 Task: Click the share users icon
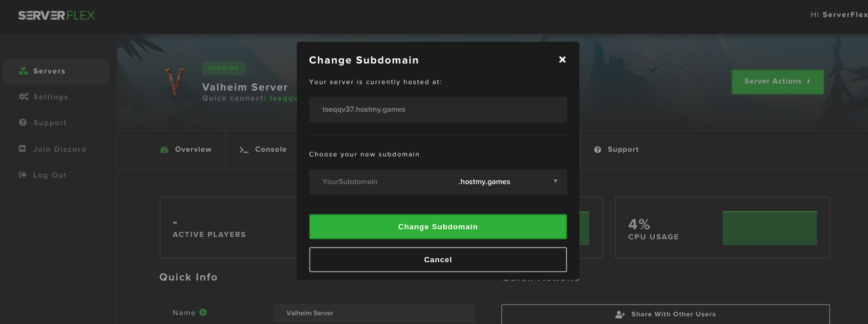620,315
